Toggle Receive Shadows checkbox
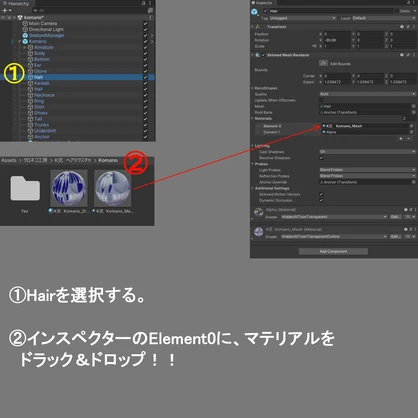The width and height of the screenshot is (418, 418). pyautogui.click(x=321, y=158)
